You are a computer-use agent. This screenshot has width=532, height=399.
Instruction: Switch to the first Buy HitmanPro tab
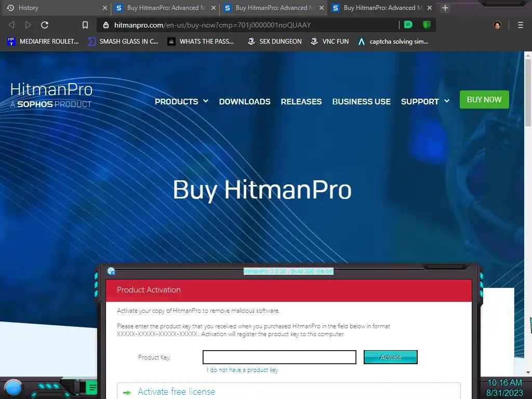pos(165,8)
